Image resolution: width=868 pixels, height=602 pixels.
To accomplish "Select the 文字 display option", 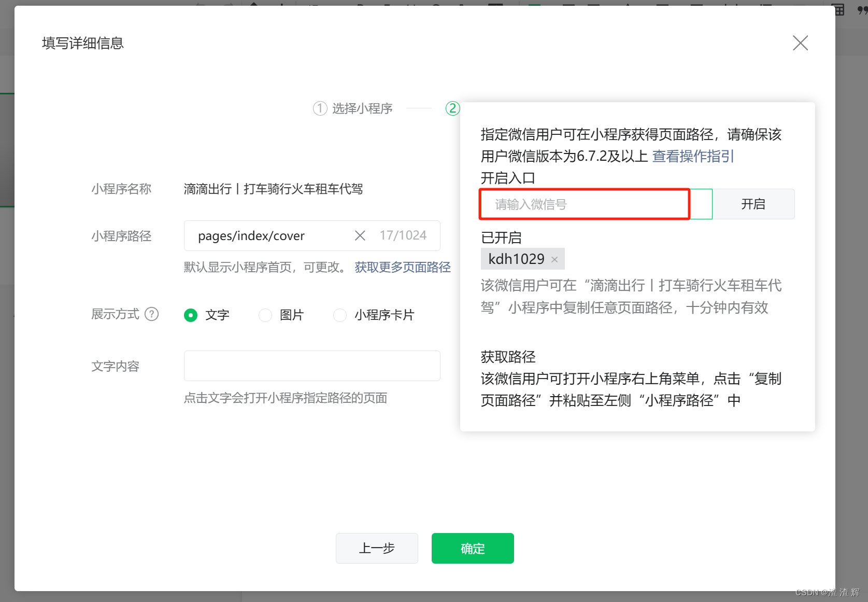I will 191,315.
